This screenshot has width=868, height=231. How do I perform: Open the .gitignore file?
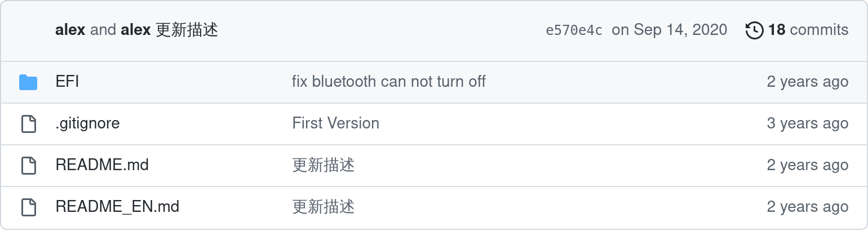tap(87, 123)
